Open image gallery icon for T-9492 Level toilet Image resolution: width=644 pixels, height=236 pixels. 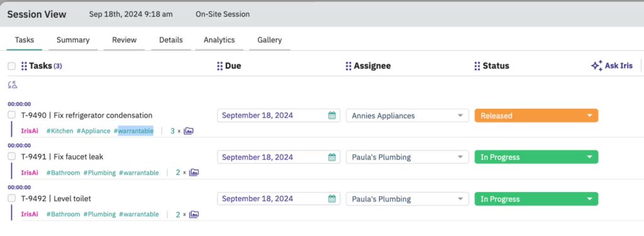point(194,214)
